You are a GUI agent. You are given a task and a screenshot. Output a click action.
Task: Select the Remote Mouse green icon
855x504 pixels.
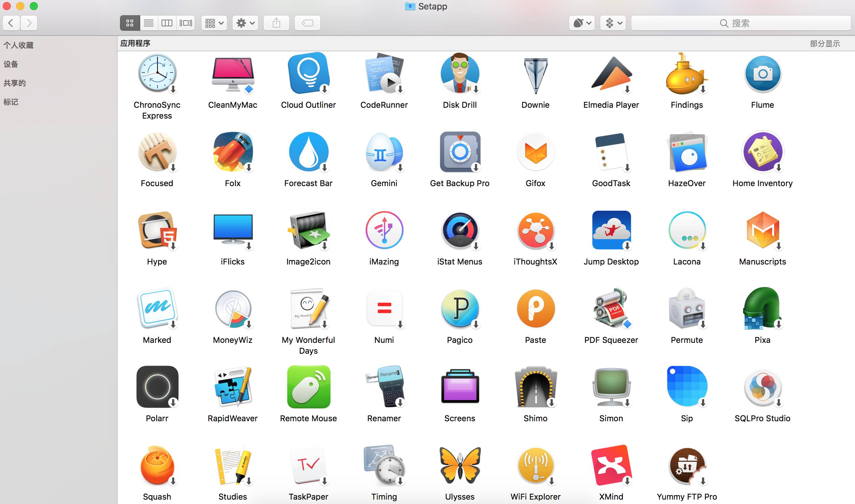click(308, 387)
